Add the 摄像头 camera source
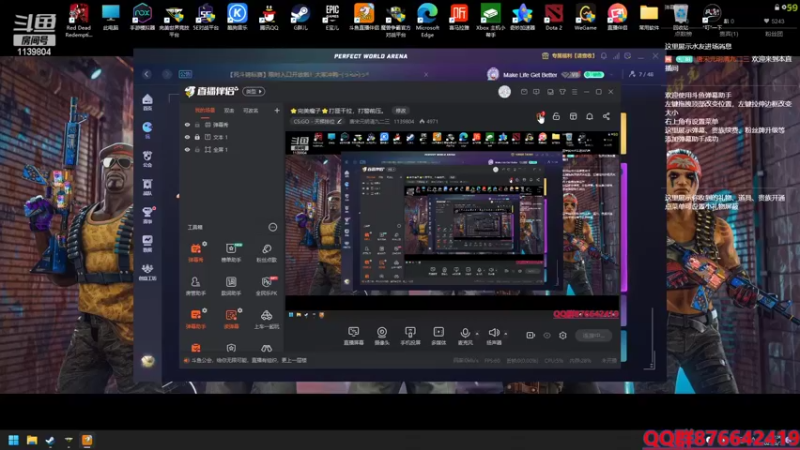The width and height of the screenshot is (800, 450). click(382, 336)
